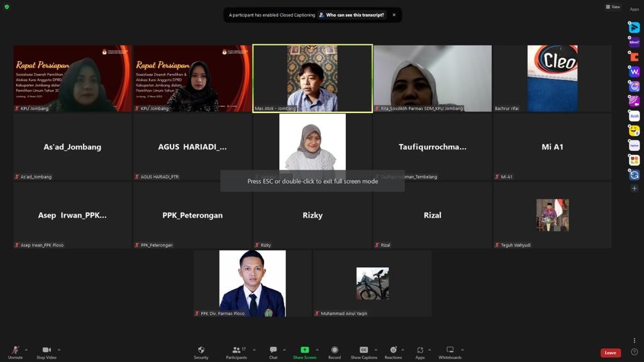Open Whiteboards from the toolbar
Screen dimensions: 644x362
[x=450, y=351]
